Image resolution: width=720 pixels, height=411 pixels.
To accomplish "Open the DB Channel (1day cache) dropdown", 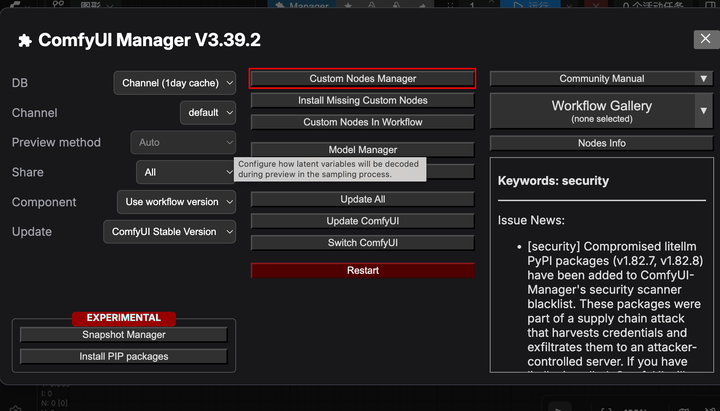I will pyautogui.click(x=174, y=83).
